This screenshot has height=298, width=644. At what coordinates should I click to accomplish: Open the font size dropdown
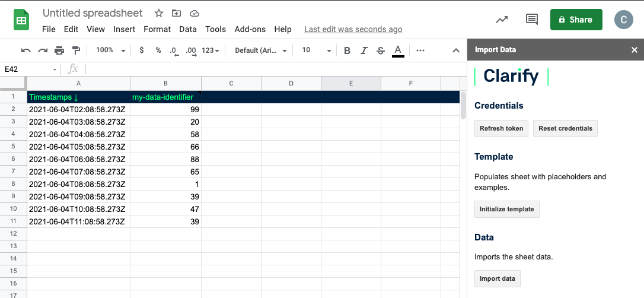pyautogui.click(x=317, y=50)
